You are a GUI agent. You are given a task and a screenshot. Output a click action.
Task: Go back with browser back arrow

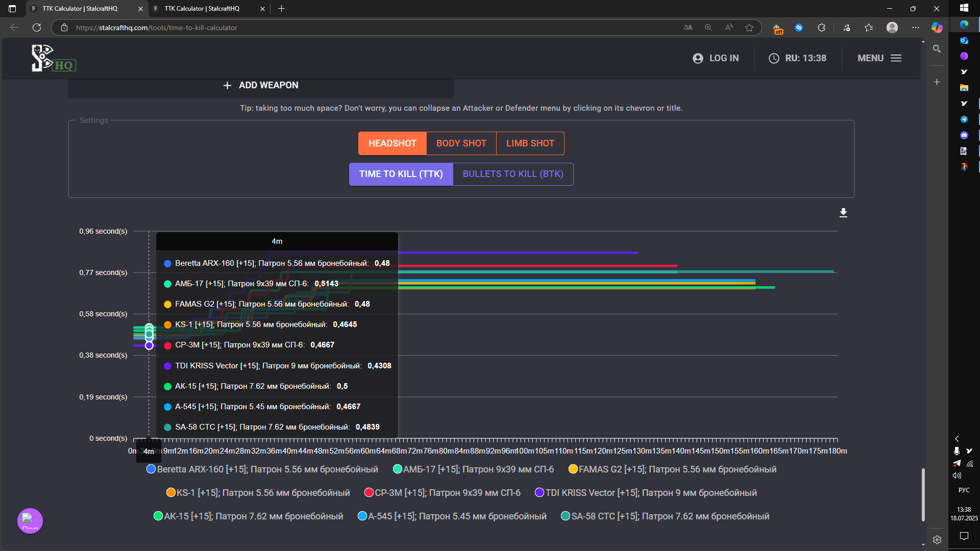pyautogui.click(x=14, y=28)
